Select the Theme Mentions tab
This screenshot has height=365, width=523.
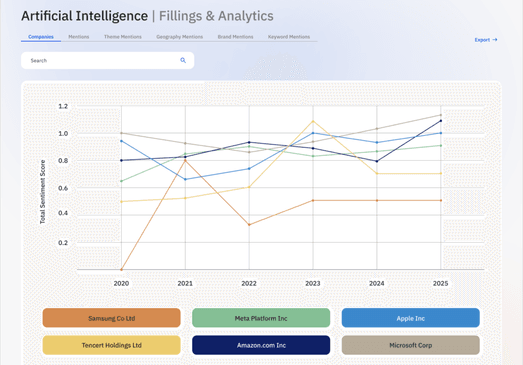(123, 37)
